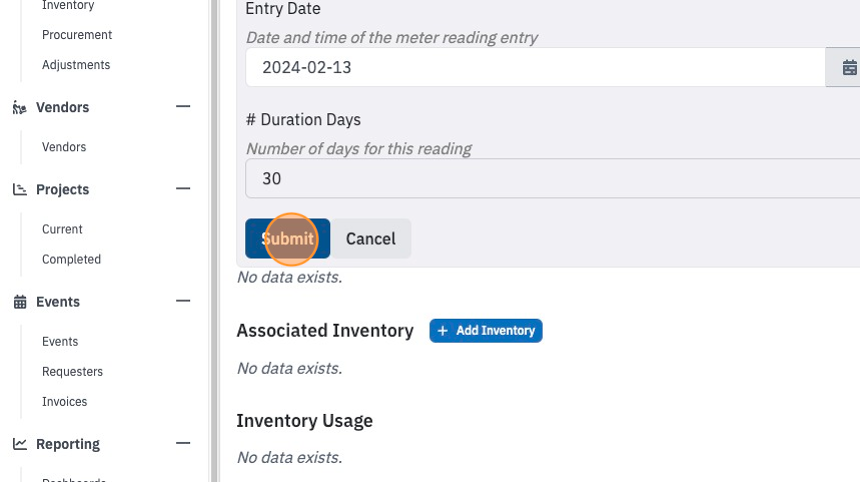This screenshot has width=860, height=482.
Task: Open the Invoices page
Action: [65, 402]
